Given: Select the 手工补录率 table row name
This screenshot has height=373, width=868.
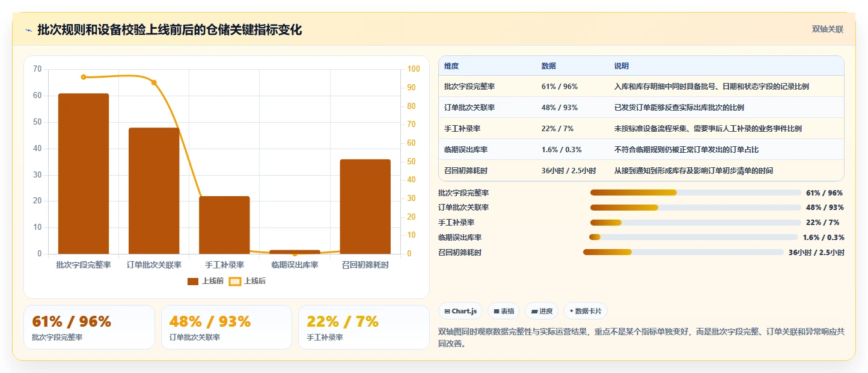Looking at the screenshot, I should pyautogui.click(x=462, y=129).
